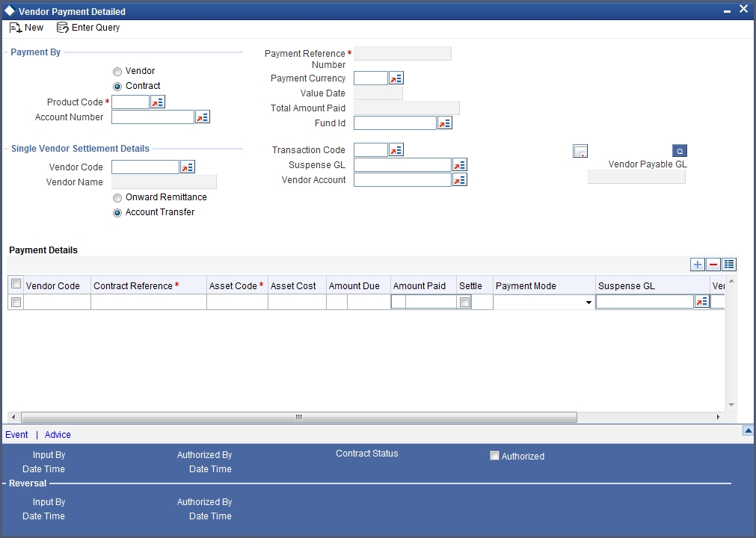The height and width of the screenshot is (538, 756).
Task: Open the Transaction Code lookup icon
Action: 395,149
